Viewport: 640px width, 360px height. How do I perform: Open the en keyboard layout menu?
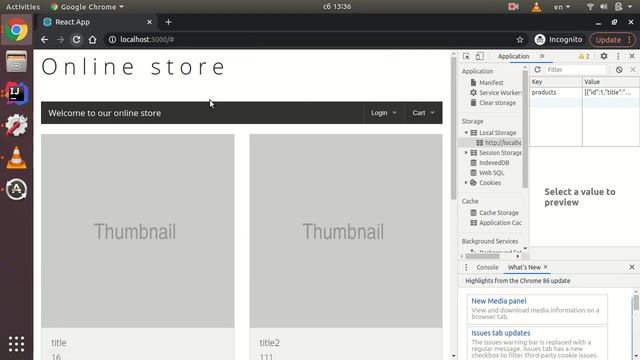click(x=562, y=7)
